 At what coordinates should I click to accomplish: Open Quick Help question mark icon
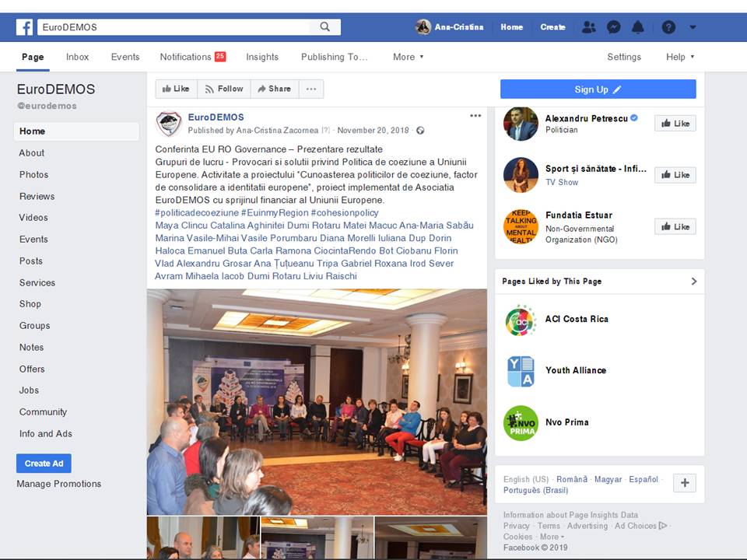pos(668,27)
